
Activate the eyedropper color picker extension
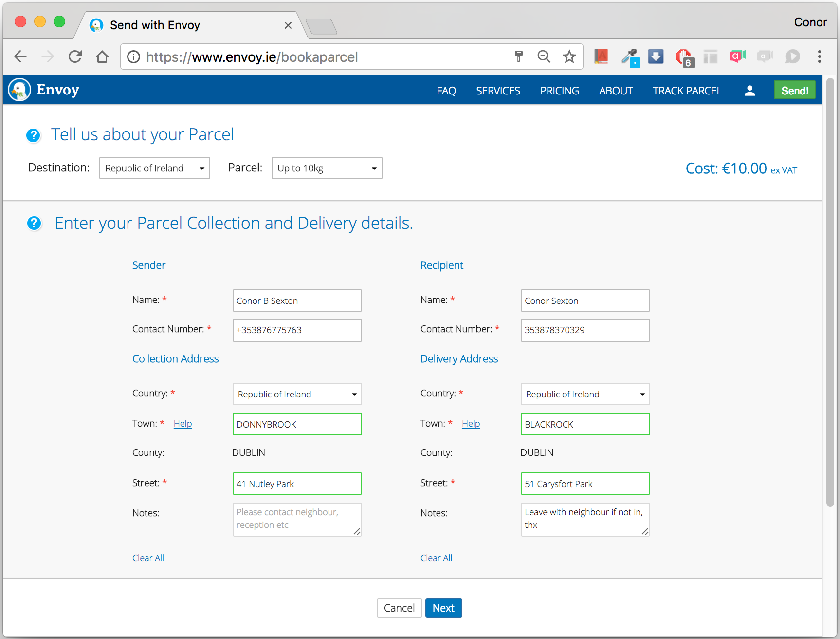[630, 57]
